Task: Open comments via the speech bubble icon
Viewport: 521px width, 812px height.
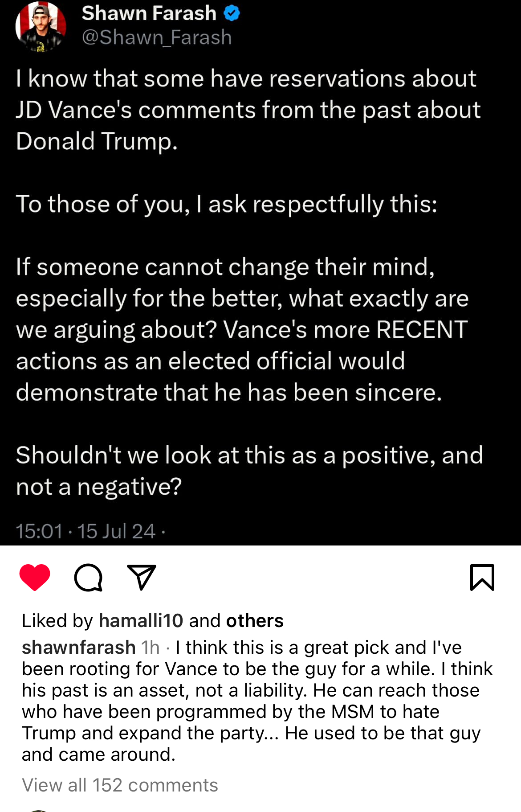Action: pos(88,578)
